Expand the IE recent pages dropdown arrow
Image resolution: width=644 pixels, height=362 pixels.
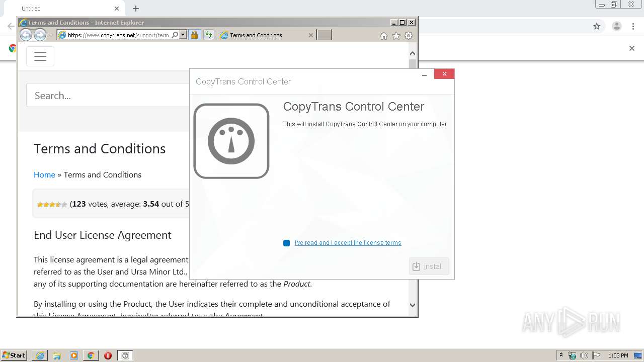coord(51,35)
